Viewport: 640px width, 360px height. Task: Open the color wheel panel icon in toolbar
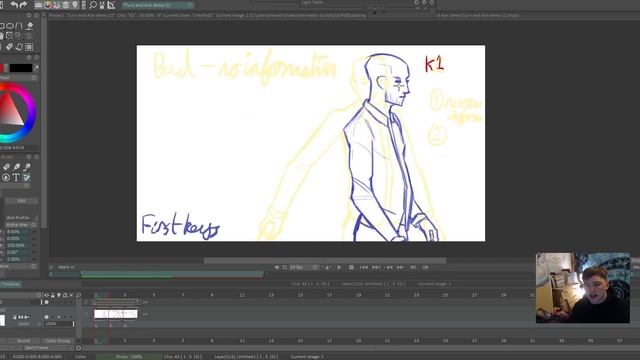click(48, 5)
